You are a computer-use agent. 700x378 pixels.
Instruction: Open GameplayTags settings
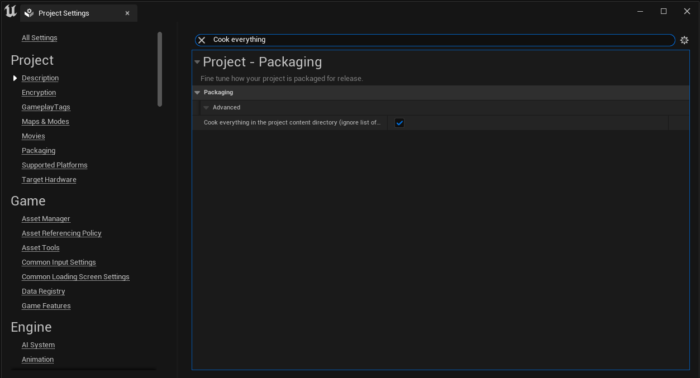tap(46, 107)
